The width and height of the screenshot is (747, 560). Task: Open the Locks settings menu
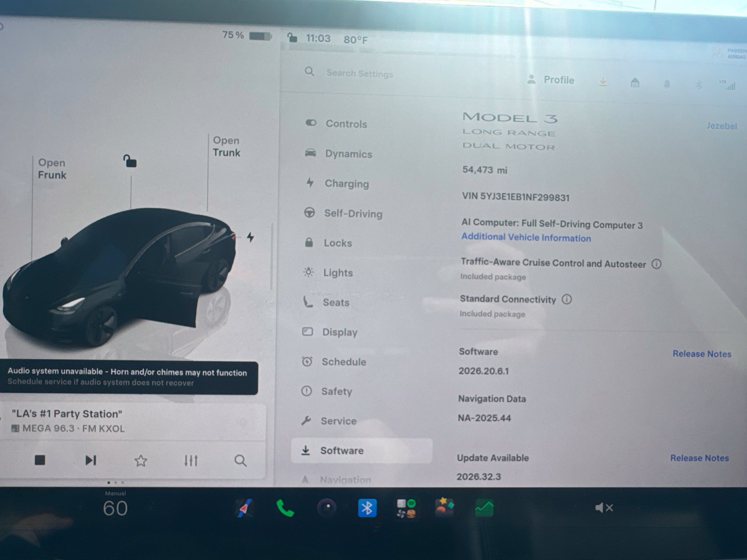point(328,243)
